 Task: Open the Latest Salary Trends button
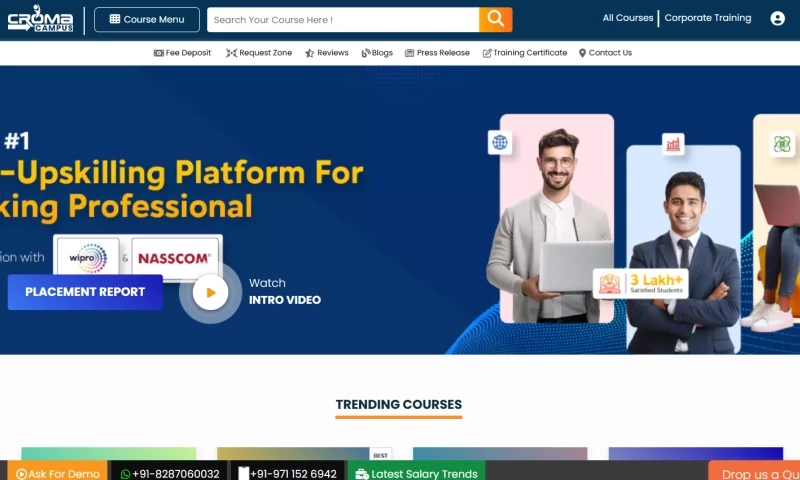[416, 473]
